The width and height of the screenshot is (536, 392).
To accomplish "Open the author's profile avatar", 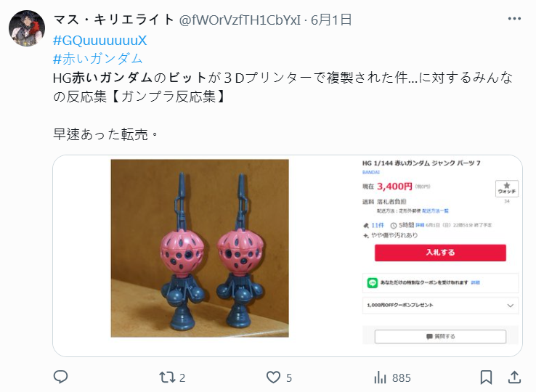I will pyautogui.click(x=27, y=28).
